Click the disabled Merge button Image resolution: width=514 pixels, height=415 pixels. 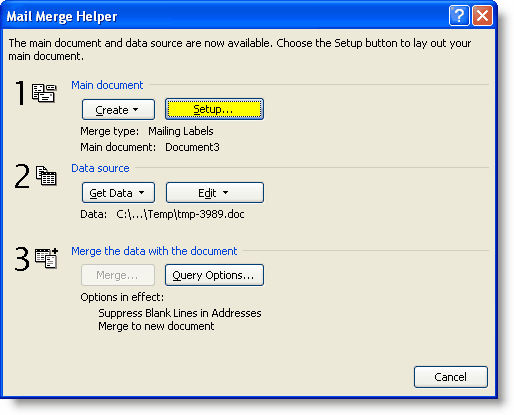click(x=118, y=275)
